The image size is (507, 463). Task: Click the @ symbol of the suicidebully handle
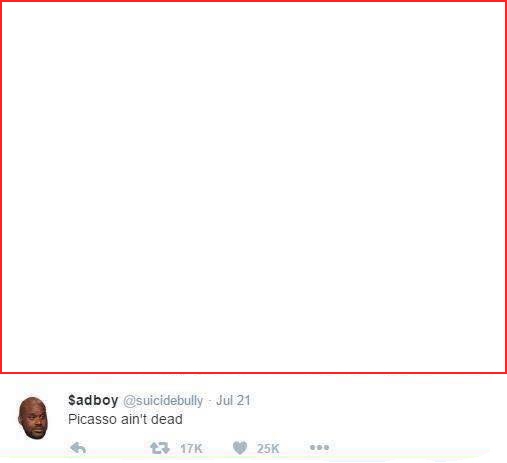point(128,401)
